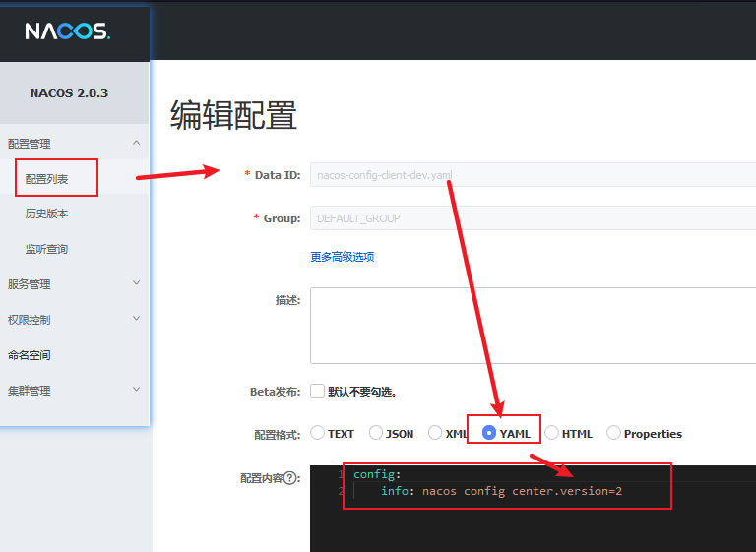Click the help icon beside 配置内容

point(291,478)
